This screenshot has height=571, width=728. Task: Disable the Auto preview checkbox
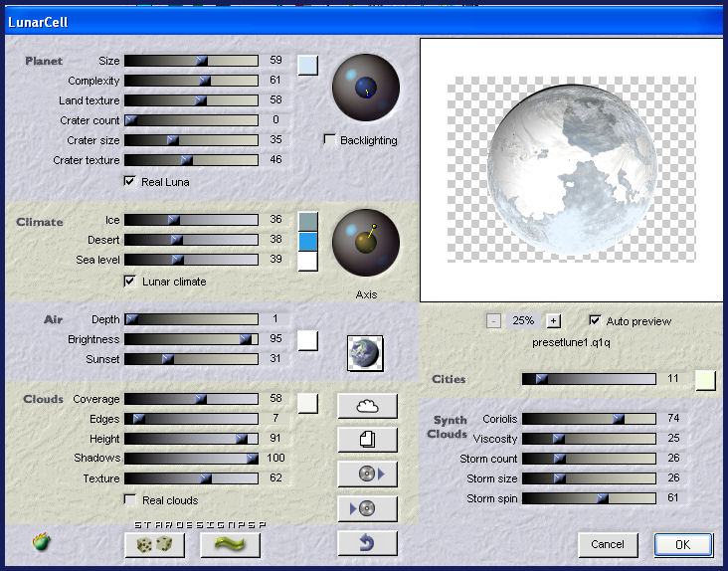tap(595, 320)
